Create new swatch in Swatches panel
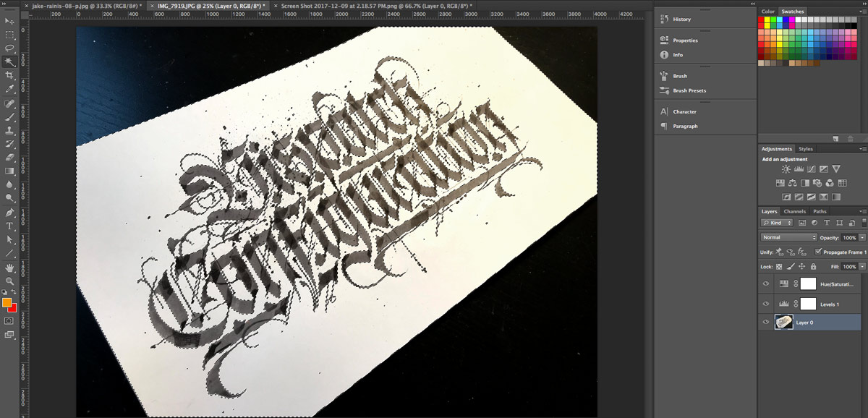The width and height of the screenshot is (868, 418). [x=835, y=138]
